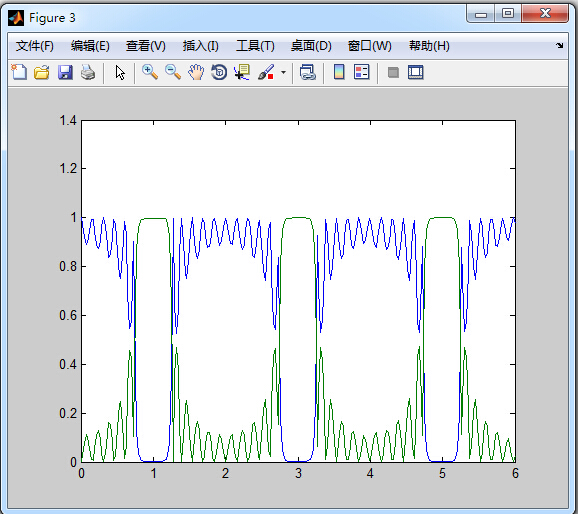Enable the Pan hand tool
Image resolution: width=578 pixels, height=514 pixels.
(x=196, y=72)
